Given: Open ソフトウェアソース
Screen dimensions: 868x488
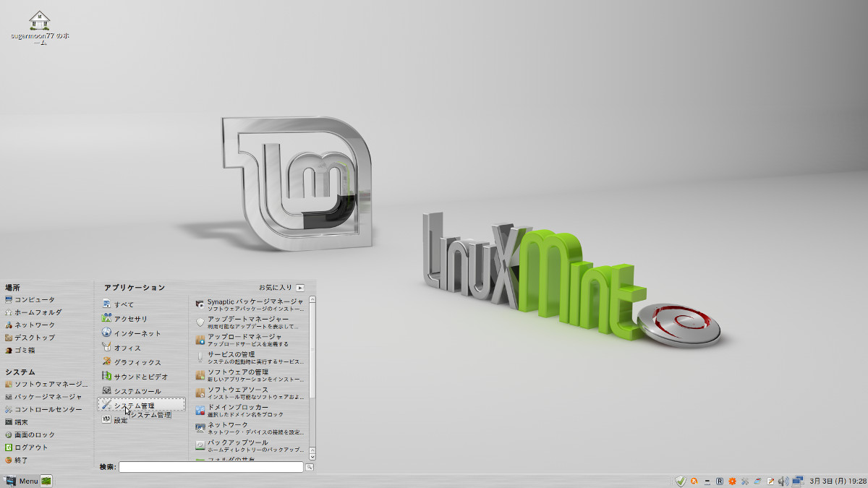Looking at the screenshot, I should click(x=250, y=393).
